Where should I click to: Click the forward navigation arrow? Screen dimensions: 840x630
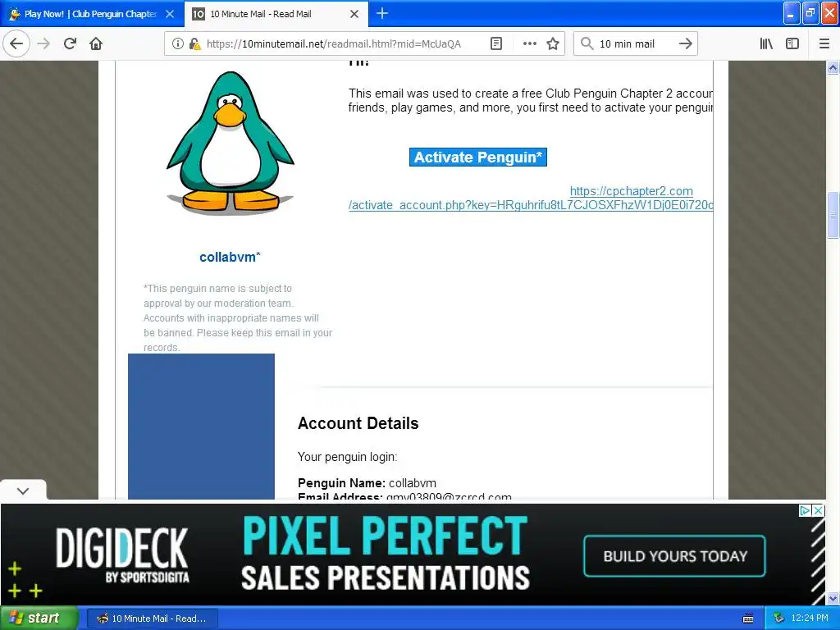tap(44, 43)
